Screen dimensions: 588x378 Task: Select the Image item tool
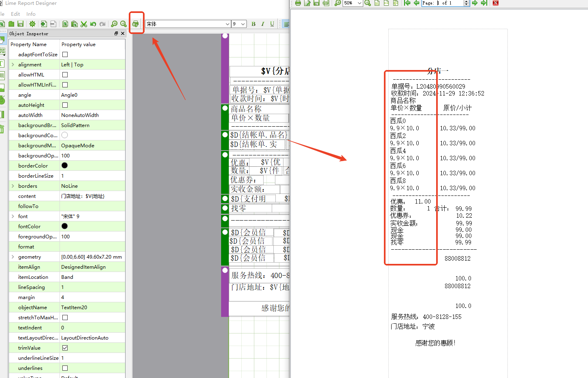click(2, 87)
